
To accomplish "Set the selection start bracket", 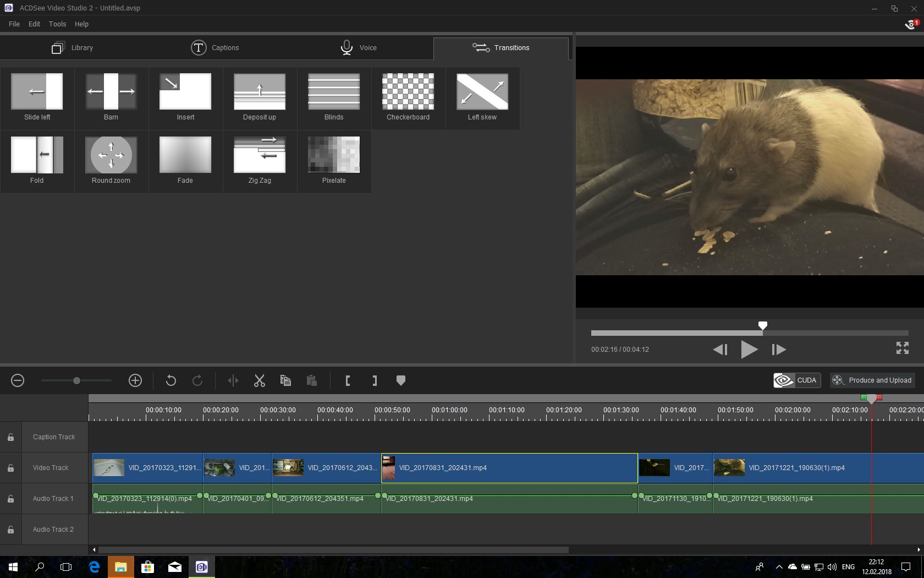I will [348, 380].
